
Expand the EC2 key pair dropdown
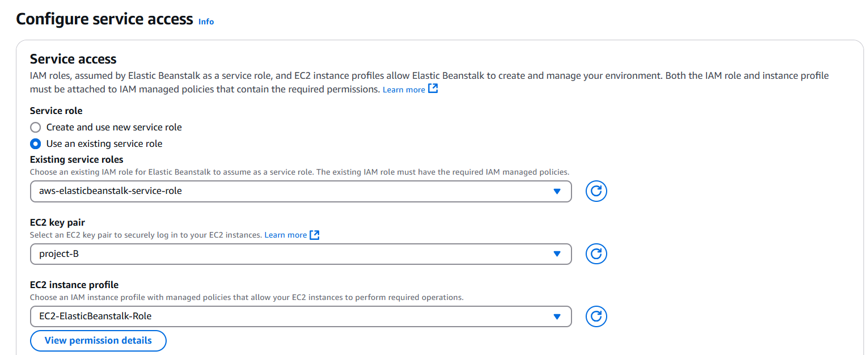[x=300, y=253]
